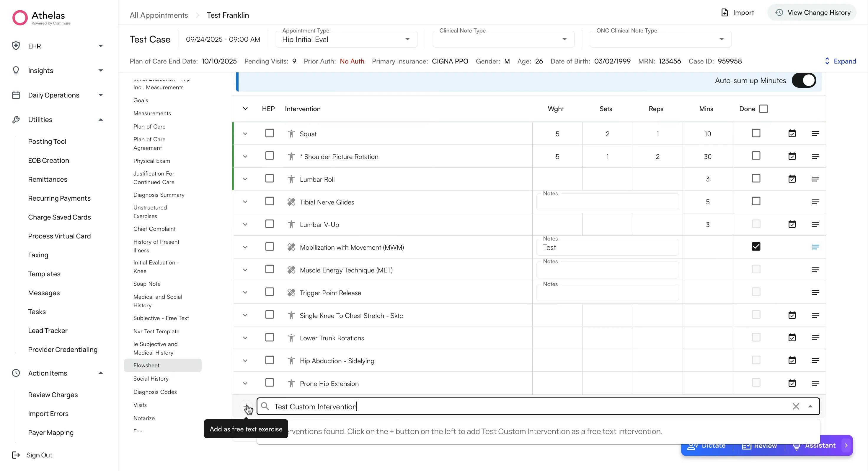
Task: Open the Appointment Type dropdown
Action: 407,39
